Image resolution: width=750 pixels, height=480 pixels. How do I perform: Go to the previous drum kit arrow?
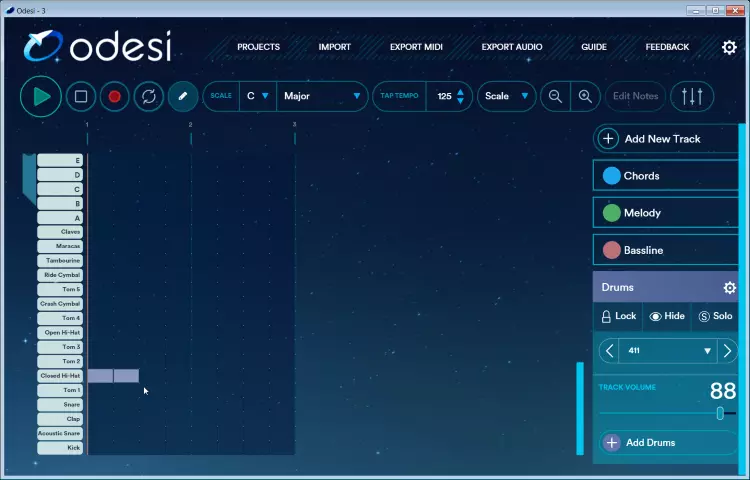[x=609, y=351]
